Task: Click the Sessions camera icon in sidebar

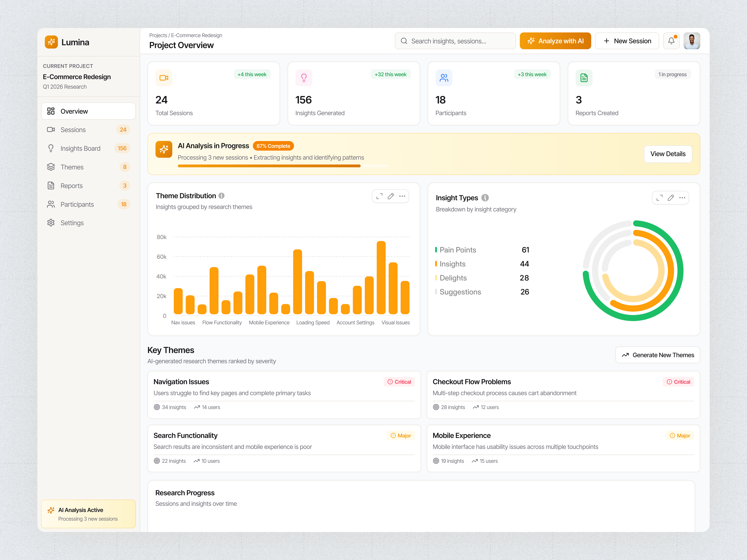Action: click(x=51, y=130)
